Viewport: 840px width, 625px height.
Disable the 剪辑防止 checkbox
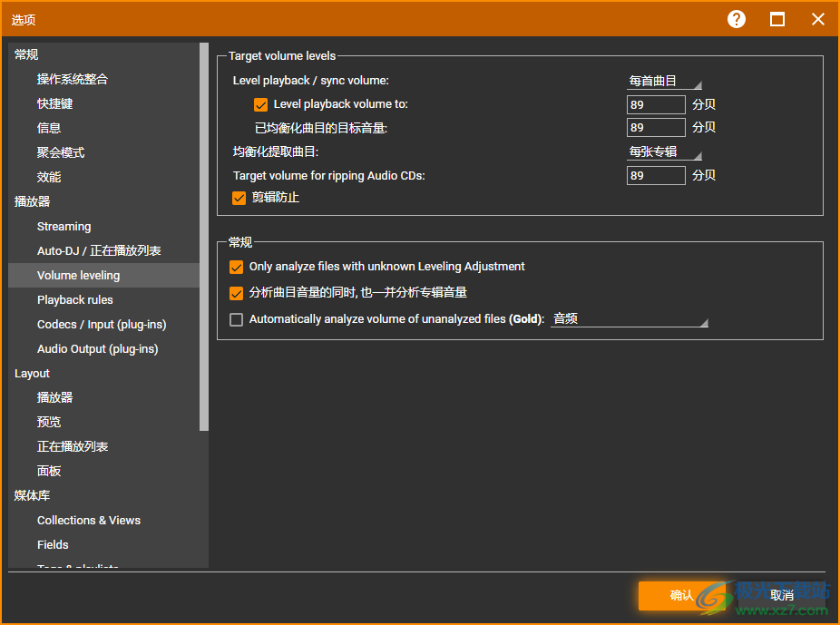pos(239,198)
